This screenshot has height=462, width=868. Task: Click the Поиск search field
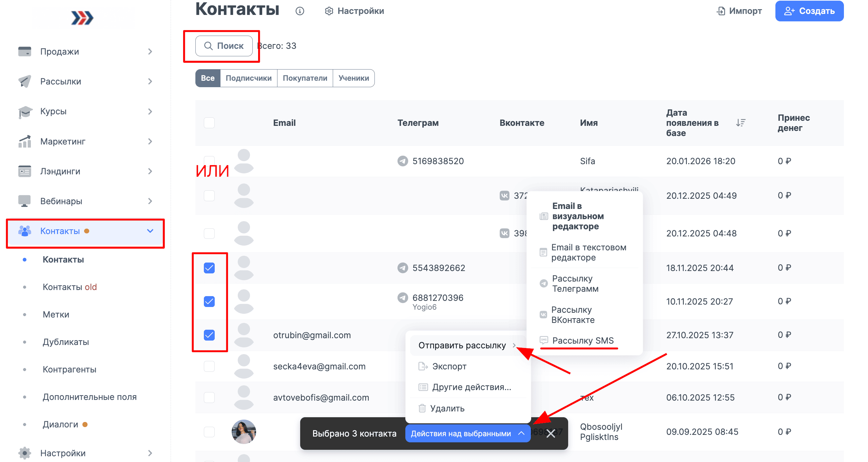[x=224, y=46]
